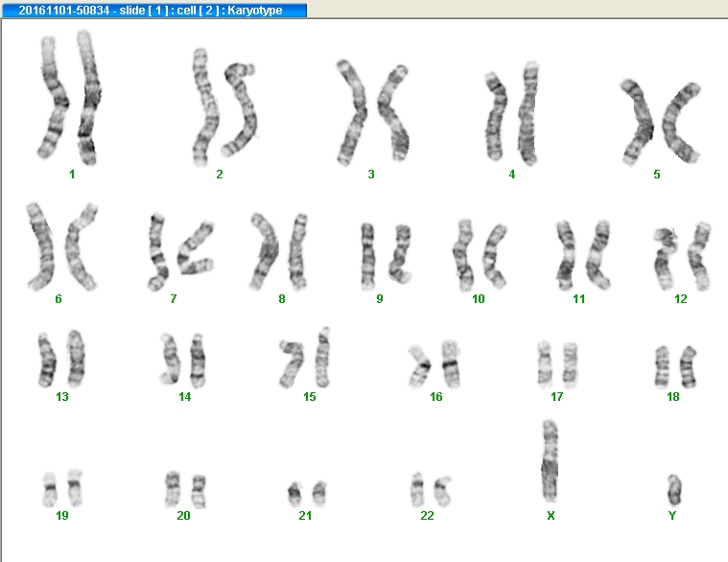728x562 pixels.
Task: Click the green label '11'
Action: pos(579,299)
